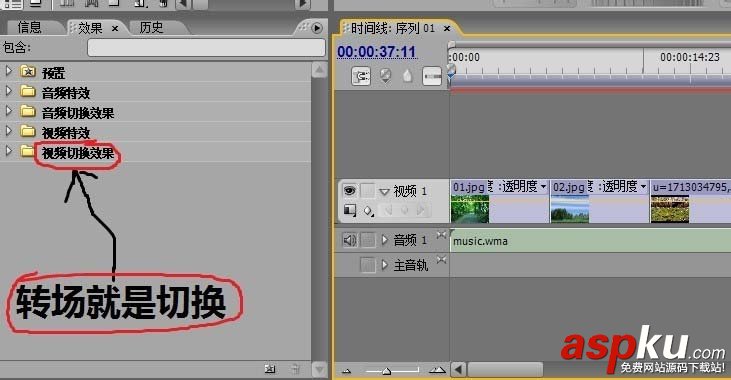Click the unnumbered marker icon in timeline
Image resolution: width=731 pixels, height=380 pixels.
(x=407, y=76)
